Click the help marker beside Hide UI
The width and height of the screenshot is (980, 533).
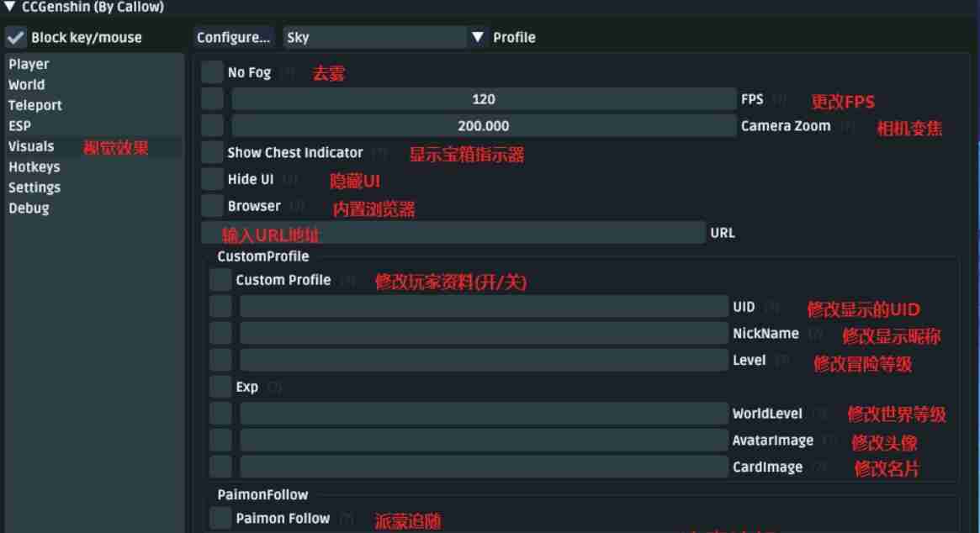tap(290, 180)
